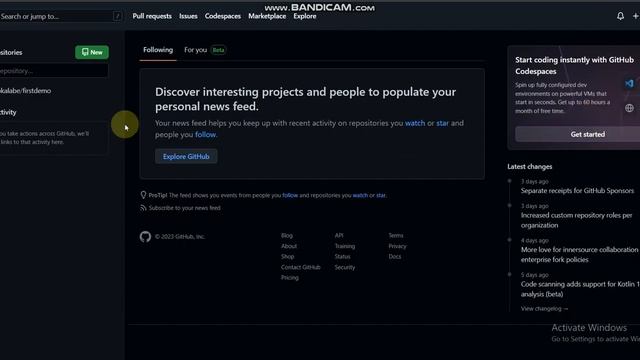
Task: Click the star link in ProTip line
Action: 380,196
